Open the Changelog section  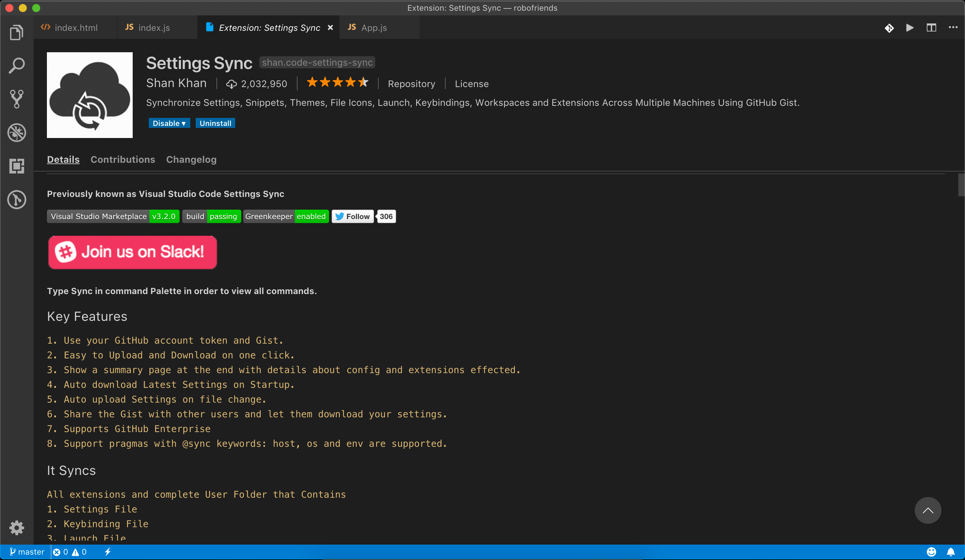[x=191, y=159]
